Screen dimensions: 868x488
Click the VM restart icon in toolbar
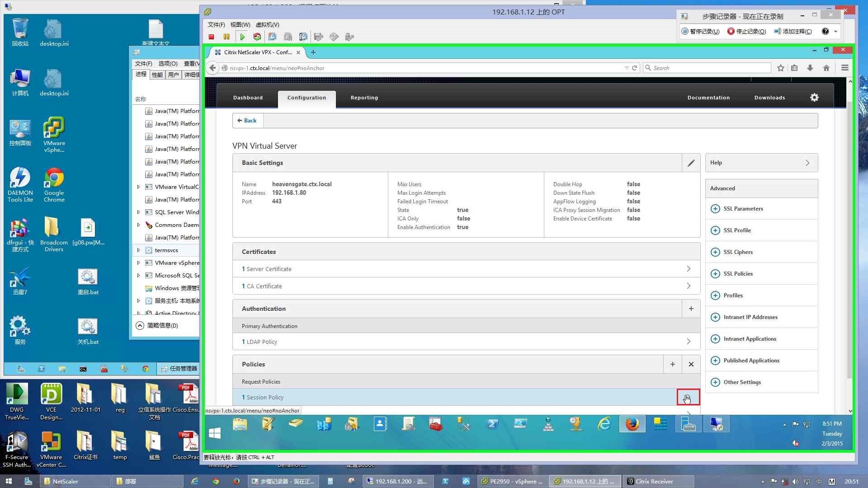(x=257, y=37)
